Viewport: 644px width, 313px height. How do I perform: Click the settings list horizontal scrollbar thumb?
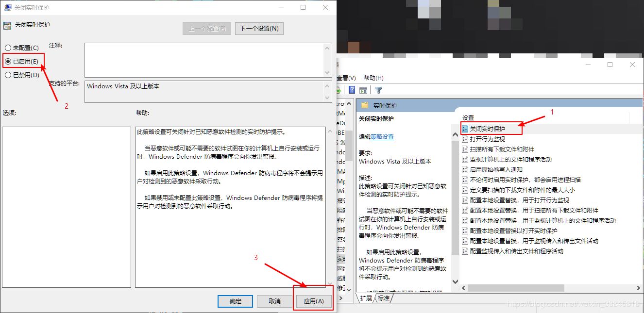[516, 288]
